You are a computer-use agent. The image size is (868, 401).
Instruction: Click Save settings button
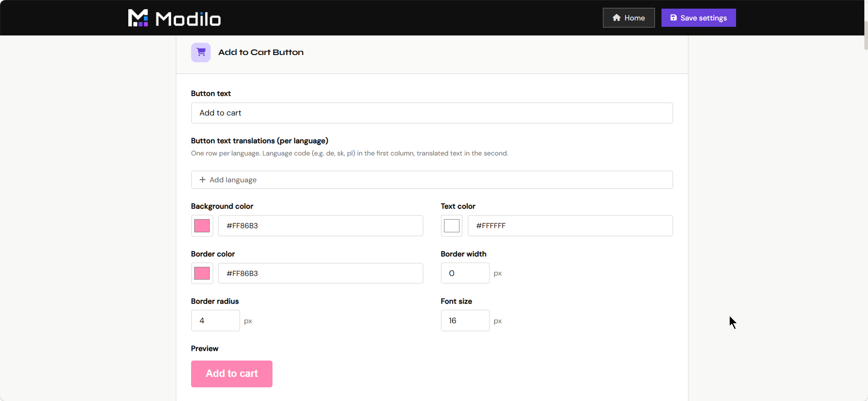coord(698,18)
